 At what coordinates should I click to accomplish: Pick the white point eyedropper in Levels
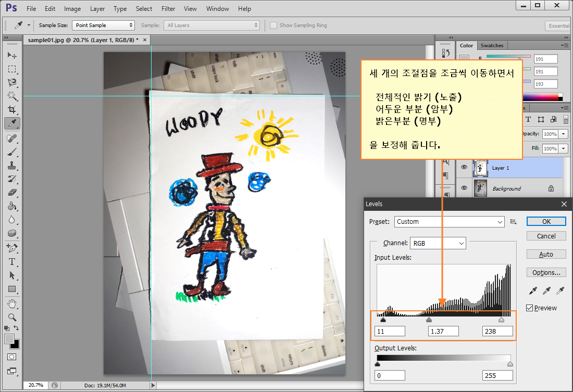[x=560, y=291]
